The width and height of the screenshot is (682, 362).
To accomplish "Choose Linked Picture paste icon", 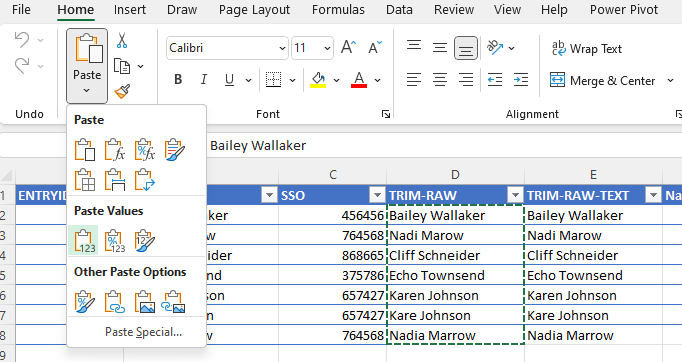I will click(174, 302).
